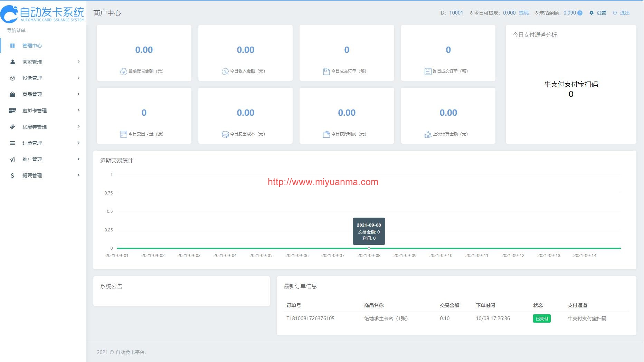Open the 管理中心 menu item
Viewport: 644px width, 362px height.
point(43,46)
